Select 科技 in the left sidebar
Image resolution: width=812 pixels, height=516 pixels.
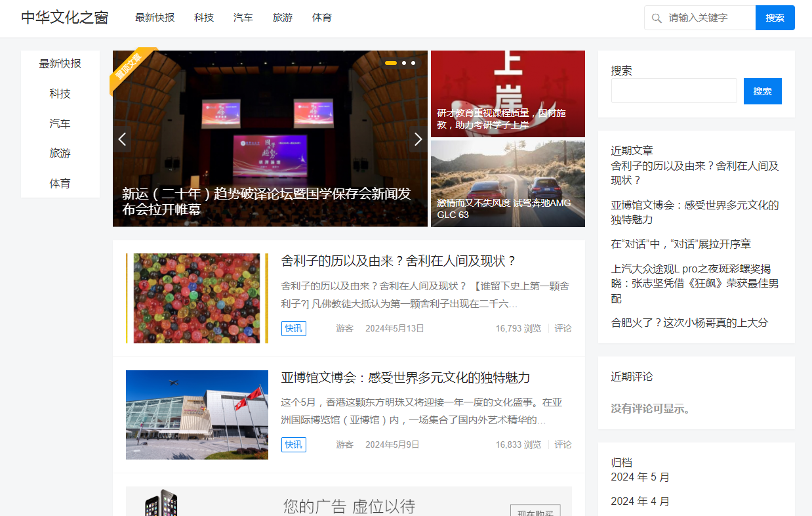click(x=60, y=94)
